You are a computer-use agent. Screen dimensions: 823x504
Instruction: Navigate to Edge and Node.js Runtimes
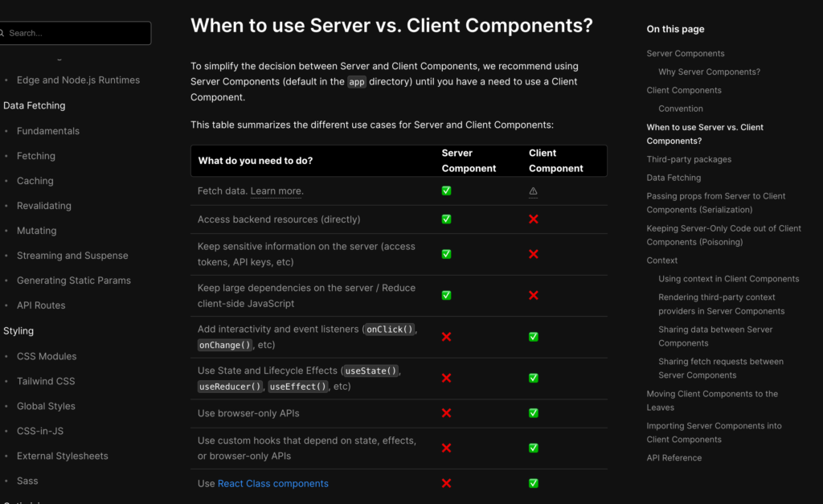pyautogui.click(x=78, y=80)
